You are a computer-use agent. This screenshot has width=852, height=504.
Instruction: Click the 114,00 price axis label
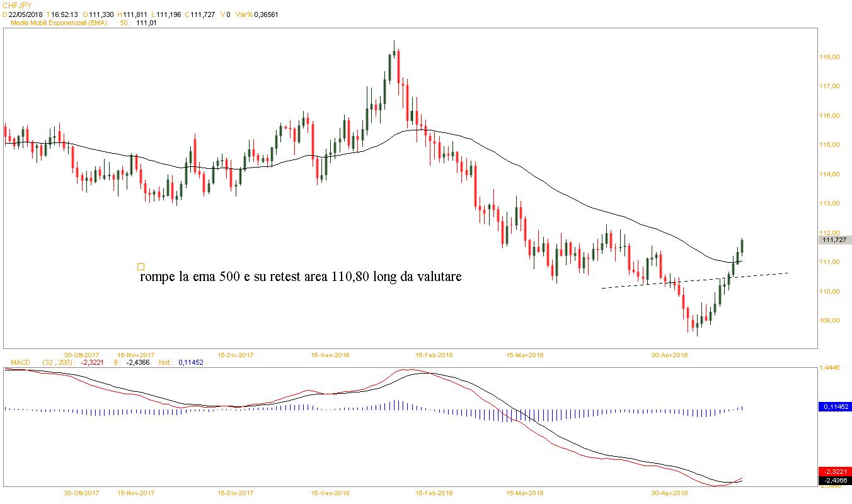click(x=829, y=175)
